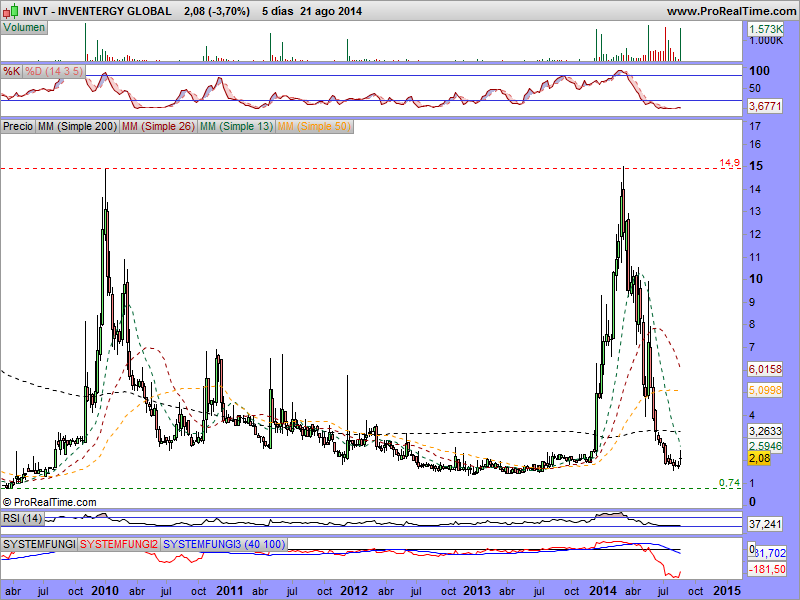Click the red SYSTEMFUNGI2 label

[119, 544]
